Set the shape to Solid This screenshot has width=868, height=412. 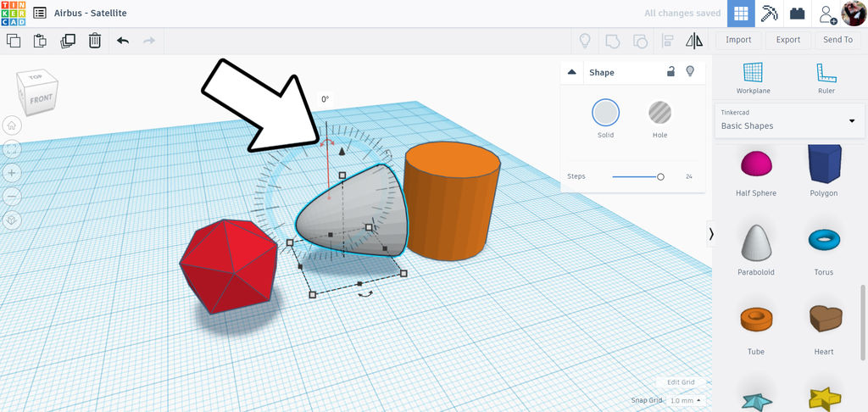click(605, 113)
